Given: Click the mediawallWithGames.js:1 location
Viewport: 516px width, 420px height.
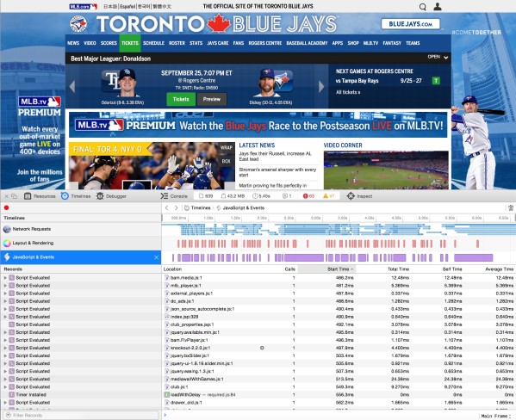Looking at the screenshot, I should click(196, 380).
